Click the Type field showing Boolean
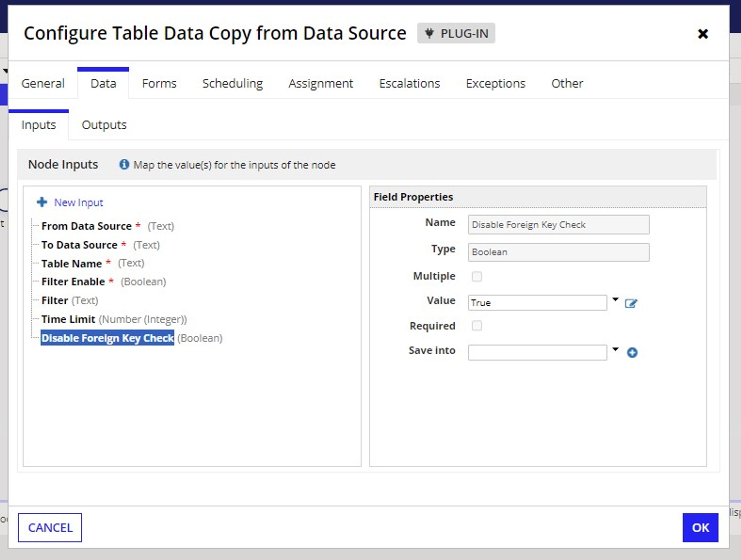This screenshot has height=560, width=741. pyautogui.click(x=558, y=252)
